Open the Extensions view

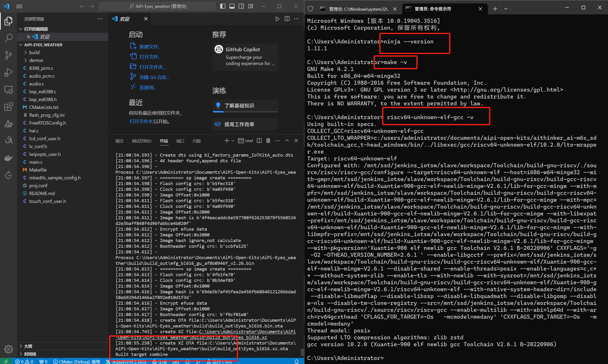8,107
